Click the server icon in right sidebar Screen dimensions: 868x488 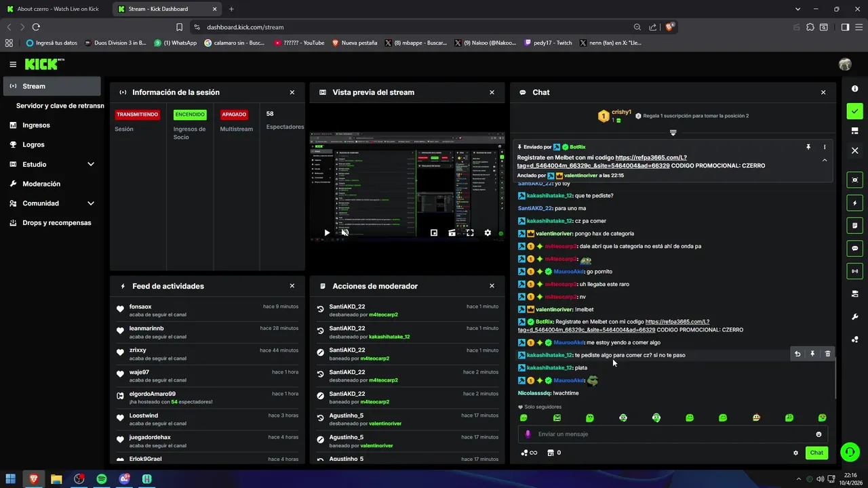(x=854, y=293)
